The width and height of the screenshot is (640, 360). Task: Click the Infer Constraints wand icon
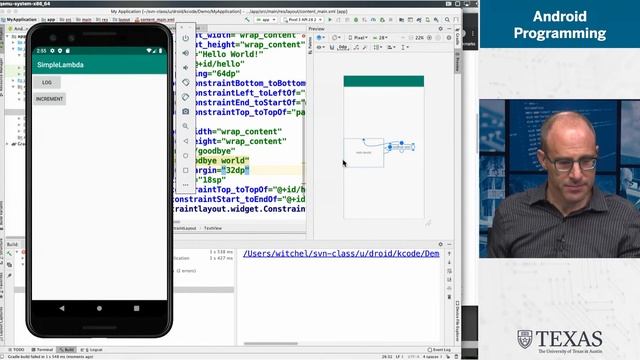[365, 47]
